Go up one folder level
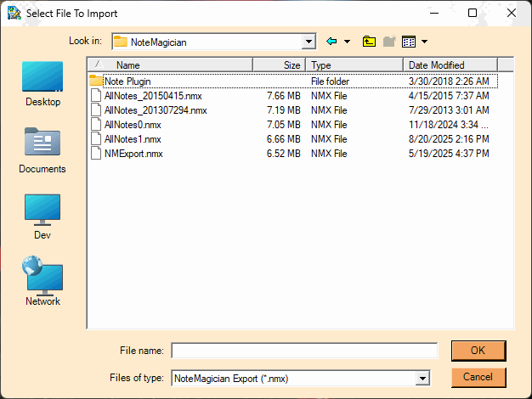The width and height of the screenshot is (532, 399). click(369, 42)
